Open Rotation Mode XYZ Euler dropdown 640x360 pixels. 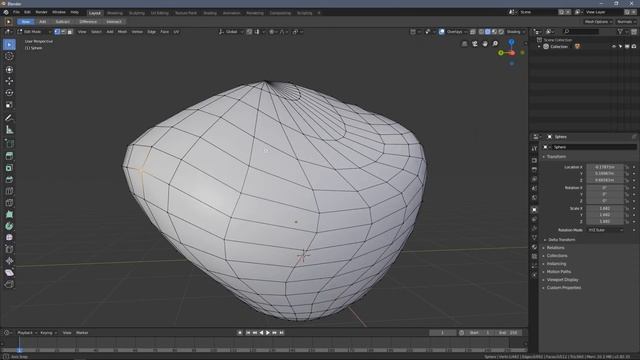[606, 230]
